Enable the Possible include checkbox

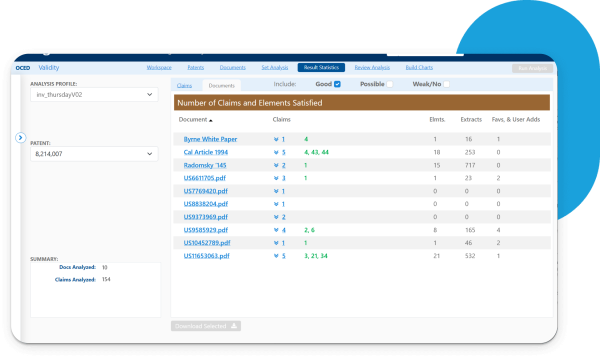pyautogui.click(x=390, y=84)
